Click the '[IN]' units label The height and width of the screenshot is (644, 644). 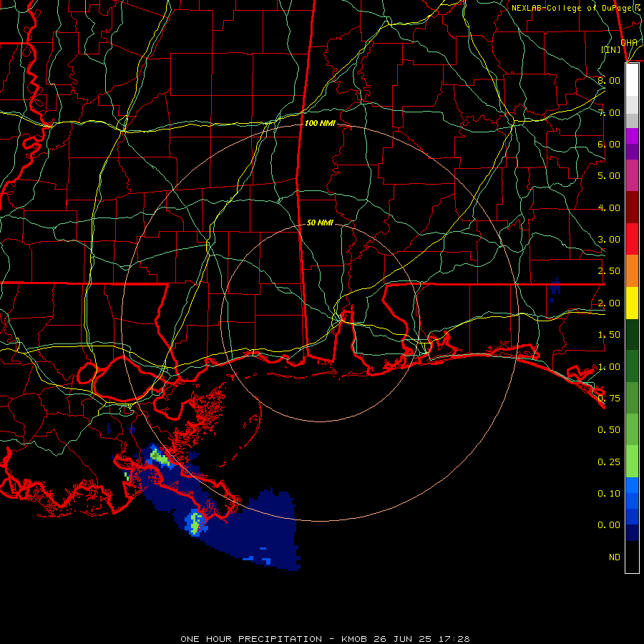(610, 49)
